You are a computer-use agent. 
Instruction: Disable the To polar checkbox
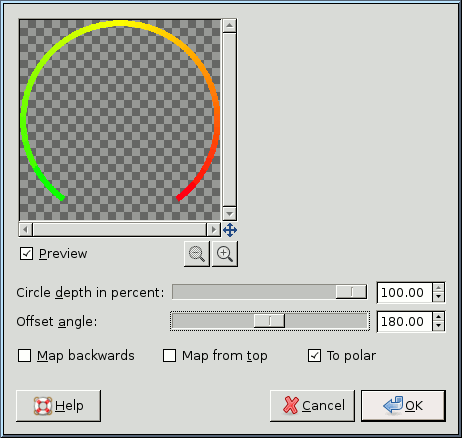[314, 356]
